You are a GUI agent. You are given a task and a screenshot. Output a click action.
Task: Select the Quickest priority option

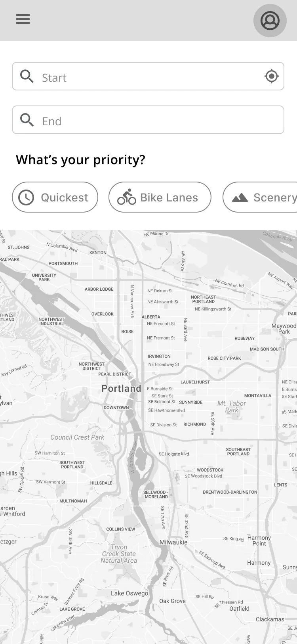coord(55,197)
